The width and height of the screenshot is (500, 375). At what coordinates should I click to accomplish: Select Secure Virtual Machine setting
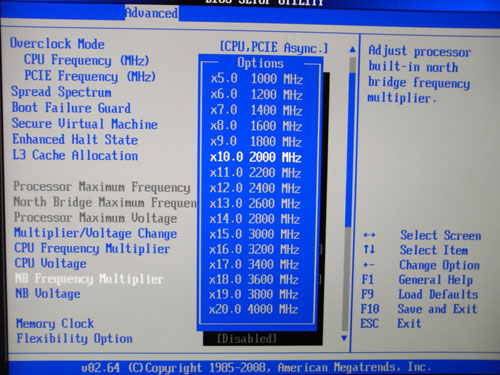click(x=85, y=124)
